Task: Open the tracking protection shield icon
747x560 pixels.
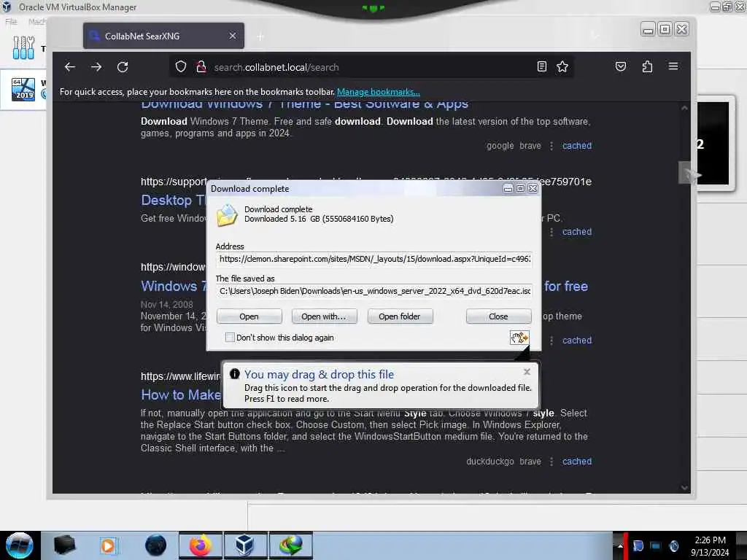Action: (x=181, y=66)
